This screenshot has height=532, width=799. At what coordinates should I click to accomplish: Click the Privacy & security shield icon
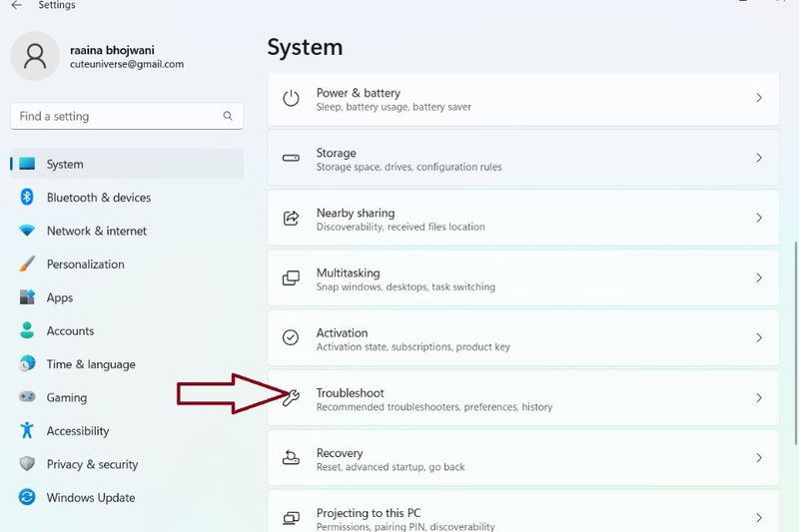(27, 464)
